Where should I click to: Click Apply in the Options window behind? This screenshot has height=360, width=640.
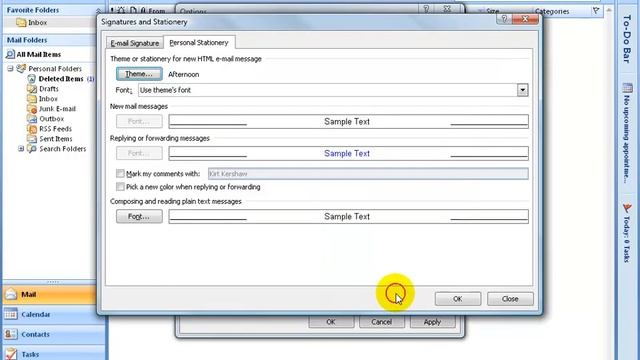pos(432,322)
